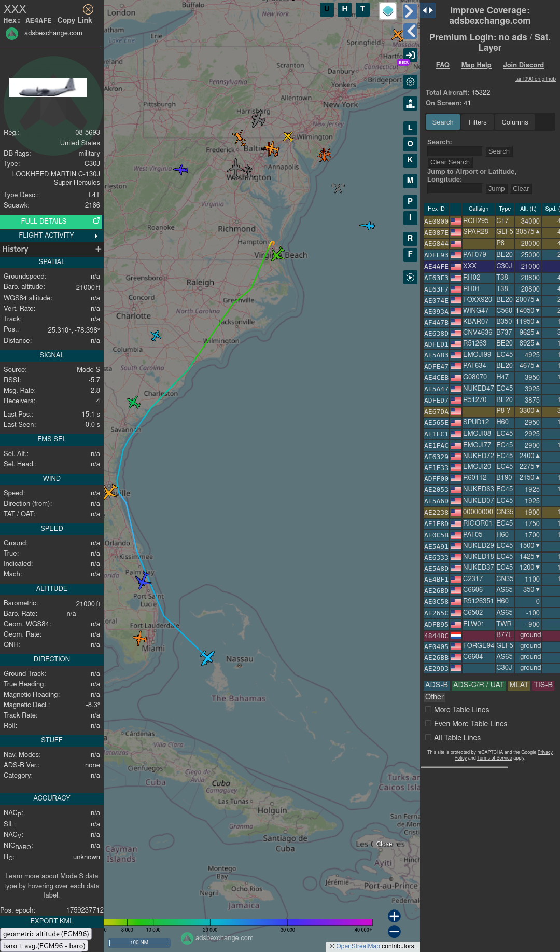
Task: Check Even More Table Lines
Action: 428,723
